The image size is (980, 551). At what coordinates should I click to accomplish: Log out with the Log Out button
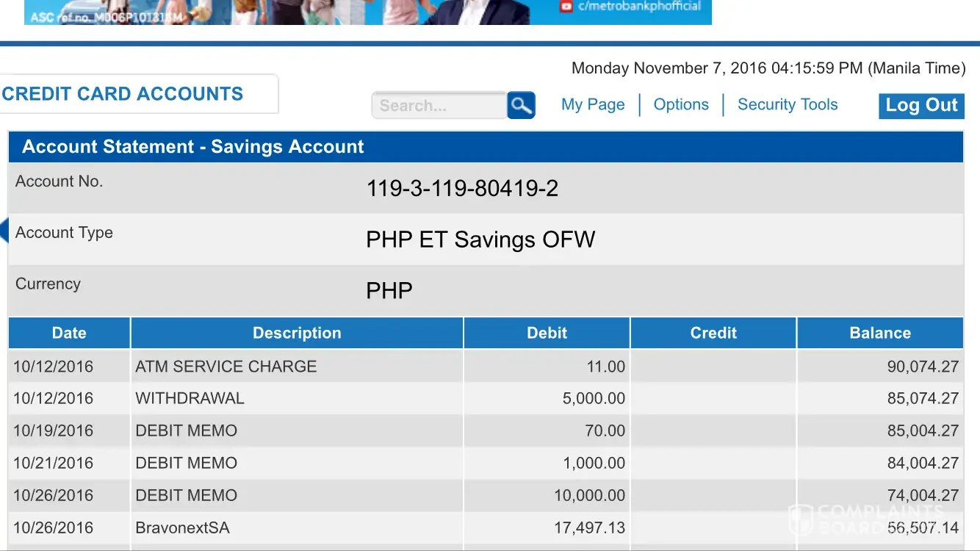(x=921, y=106)
